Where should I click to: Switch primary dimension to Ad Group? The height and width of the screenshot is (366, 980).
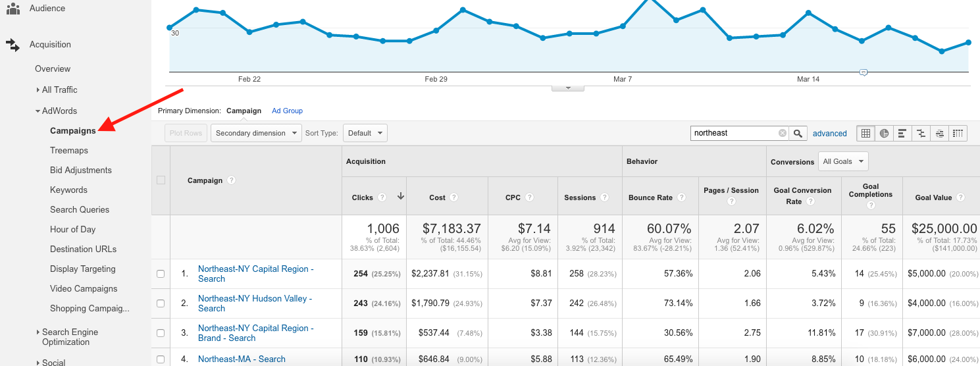287,111
